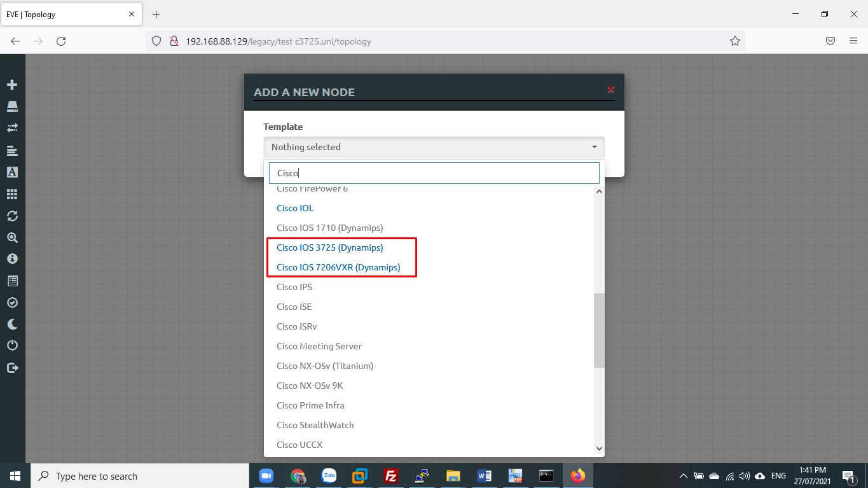Open the Nodes list sidebar icon
Viewport: 868px width, 488px height.
click(x=12, y=106)
